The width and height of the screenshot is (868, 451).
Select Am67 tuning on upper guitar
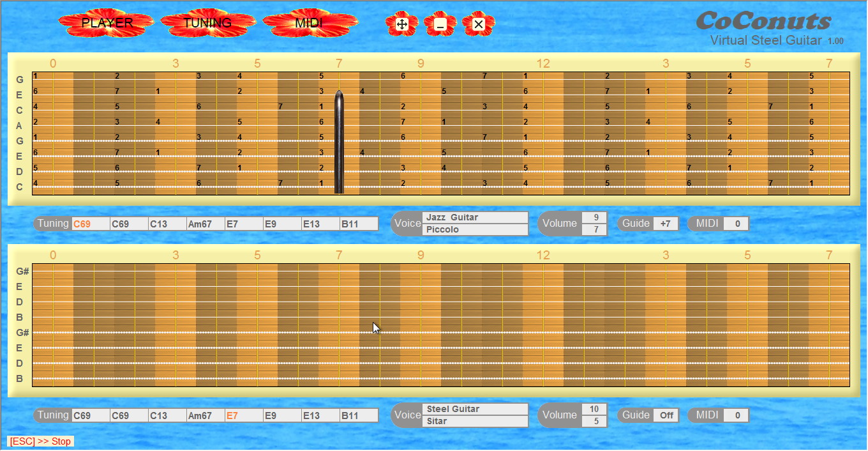point(206,224)
